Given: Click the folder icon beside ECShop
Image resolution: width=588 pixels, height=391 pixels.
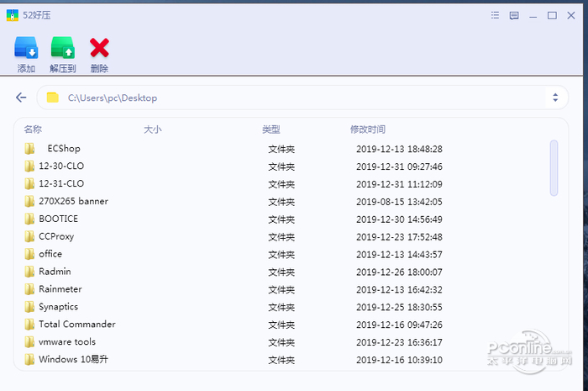Looking at the screenshot, I should click(x=29, y=149).
